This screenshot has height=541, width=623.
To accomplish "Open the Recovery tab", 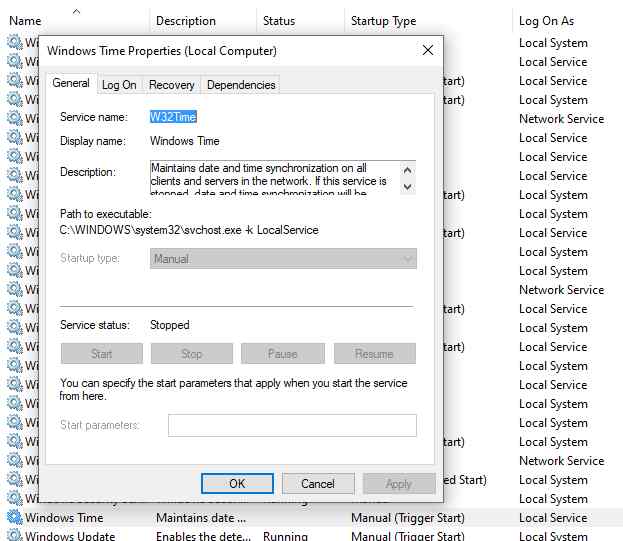I will point(171,85).
